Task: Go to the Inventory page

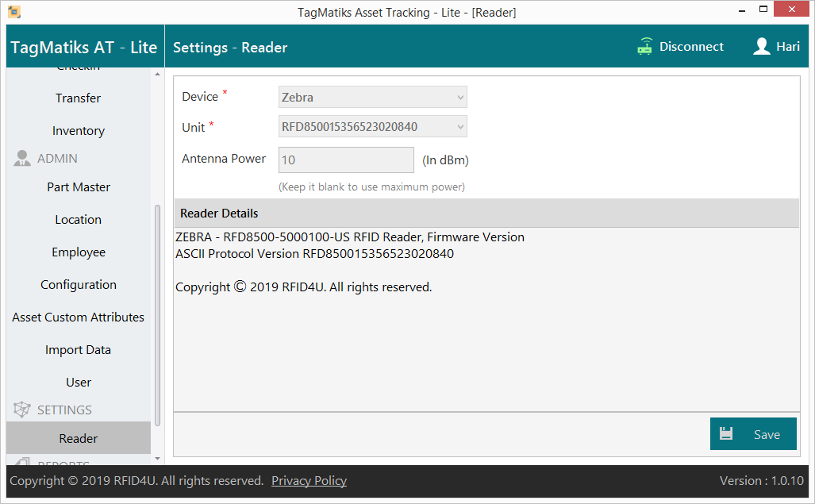Action: [78, 131]
